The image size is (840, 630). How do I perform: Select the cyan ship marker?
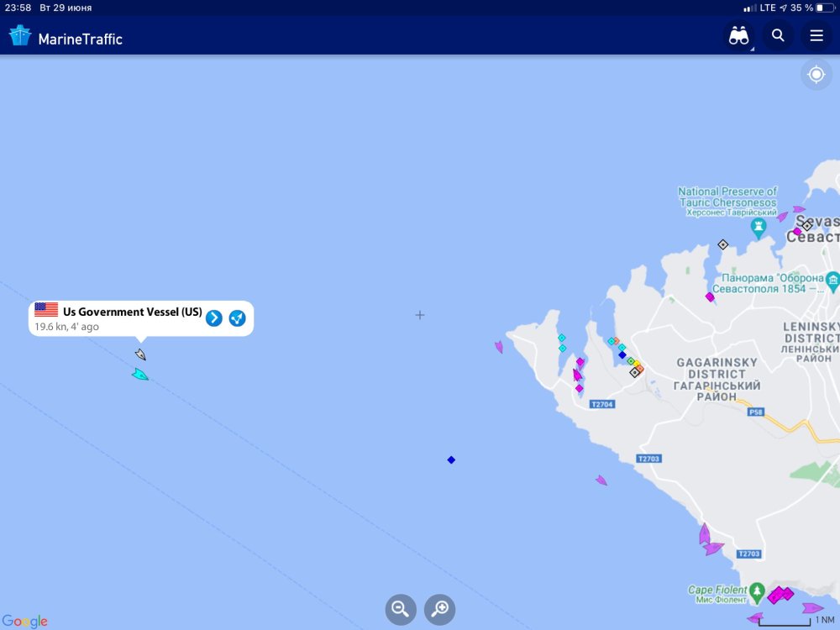[139, 374]
